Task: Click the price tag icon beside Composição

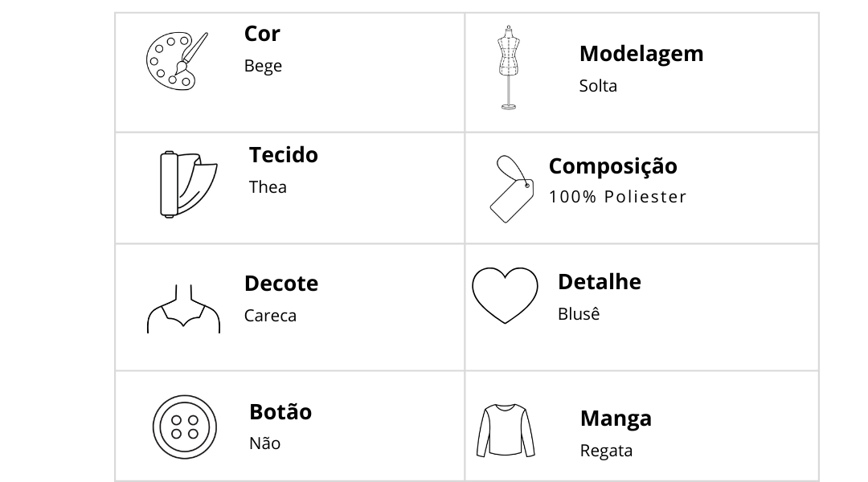Action: click(512, 189)
